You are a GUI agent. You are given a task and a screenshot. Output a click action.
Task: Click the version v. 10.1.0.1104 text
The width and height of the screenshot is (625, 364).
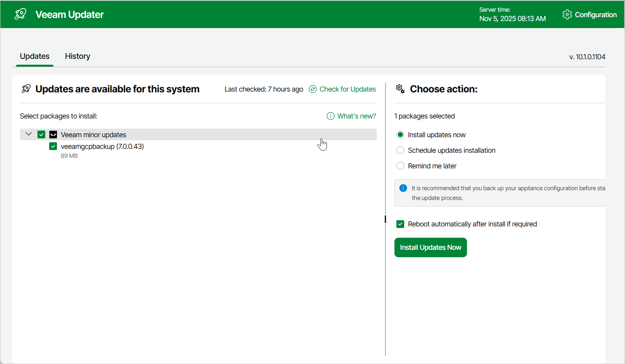click(x=587, y=57)
